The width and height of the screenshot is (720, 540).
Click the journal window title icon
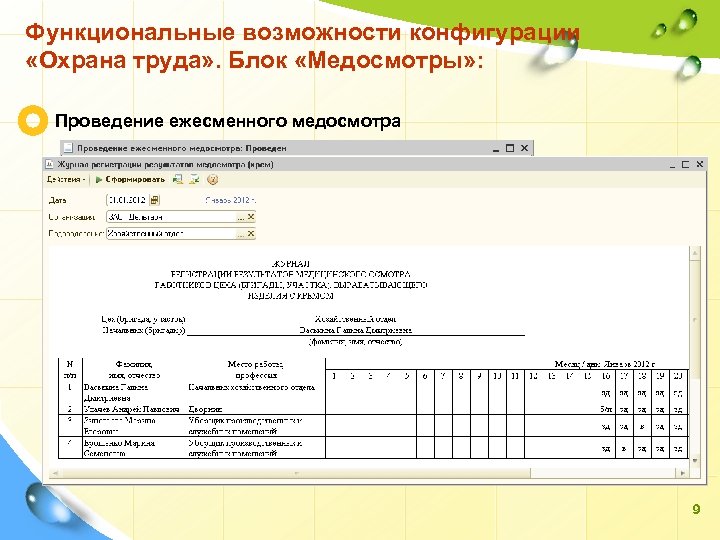tap(50, 164)
